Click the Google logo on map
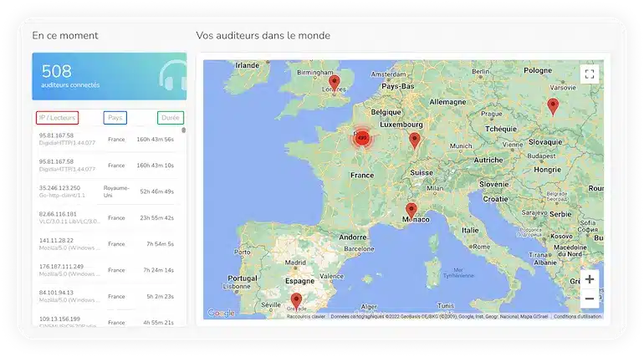 tap(221, 313)
